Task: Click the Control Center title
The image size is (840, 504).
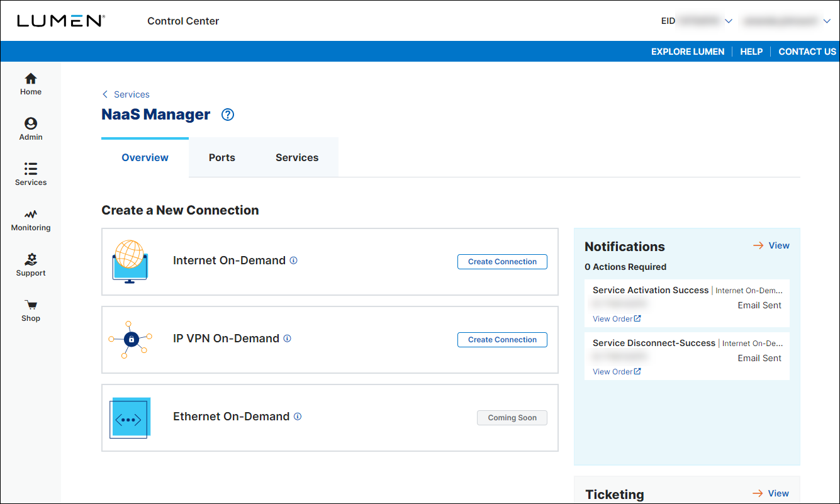Action: [183, 21]
